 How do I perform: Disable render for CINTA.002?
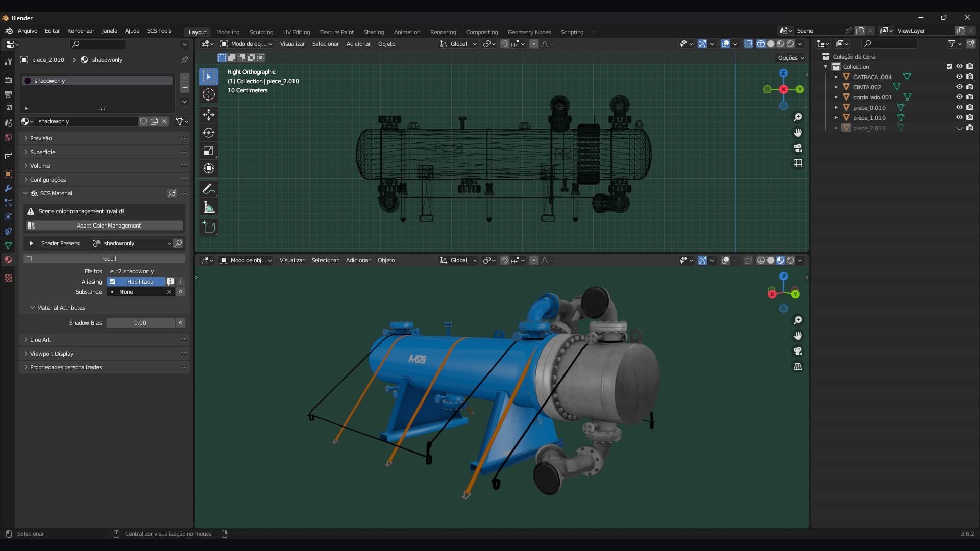(x=970, y=87)
